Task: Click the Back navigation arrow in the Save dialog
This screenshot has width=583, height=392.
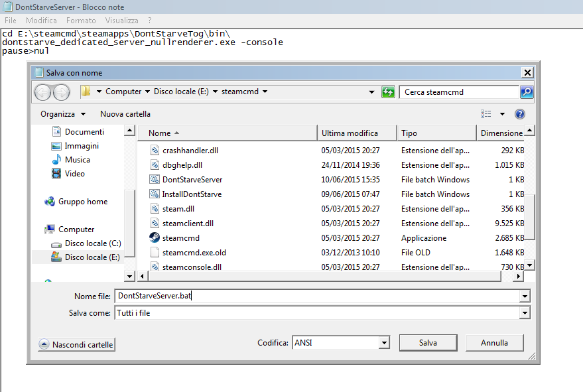Action: click(42, 92)
